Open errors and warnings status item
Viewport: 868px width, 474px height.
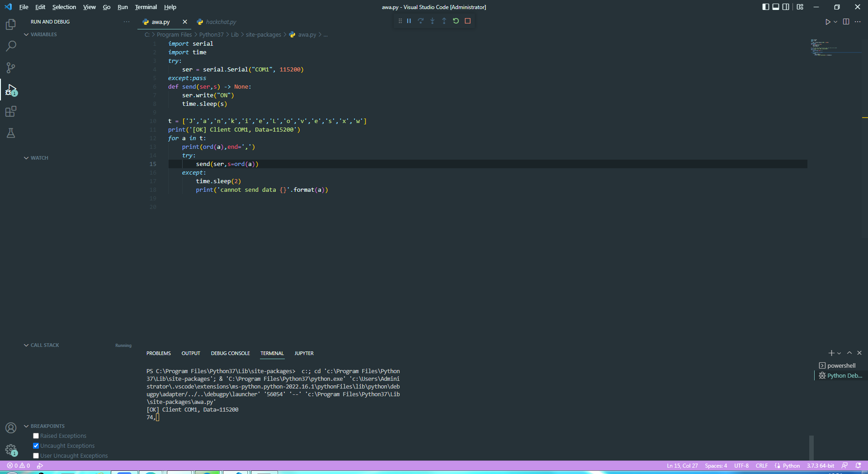[19, 465]
